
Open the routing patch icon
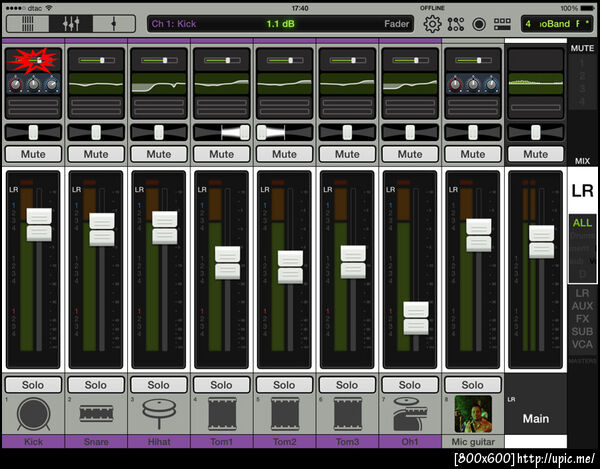[456, 24]
